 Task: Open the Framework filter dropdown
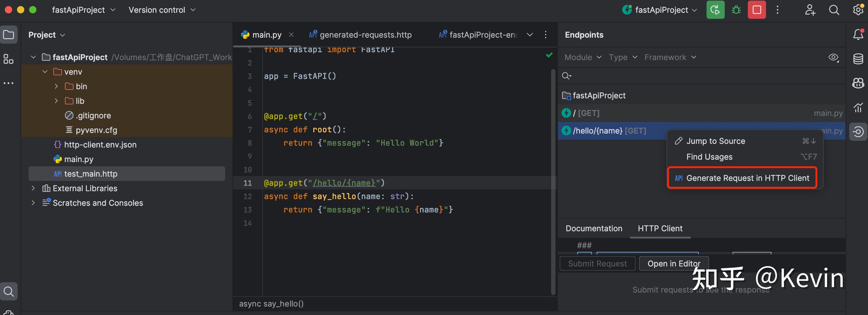tap(670, 57)
